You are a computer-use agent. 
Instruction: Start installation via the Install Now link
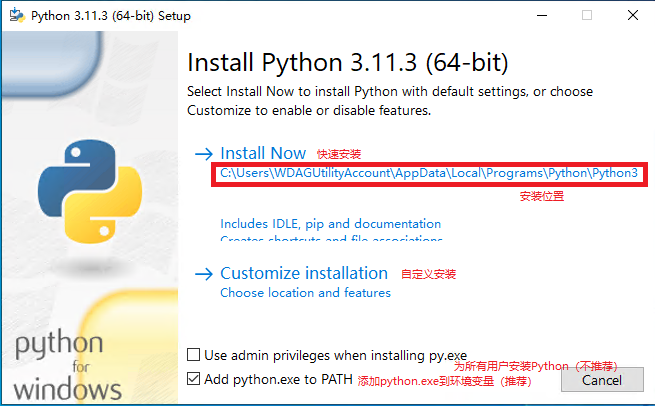click(263, 153)
